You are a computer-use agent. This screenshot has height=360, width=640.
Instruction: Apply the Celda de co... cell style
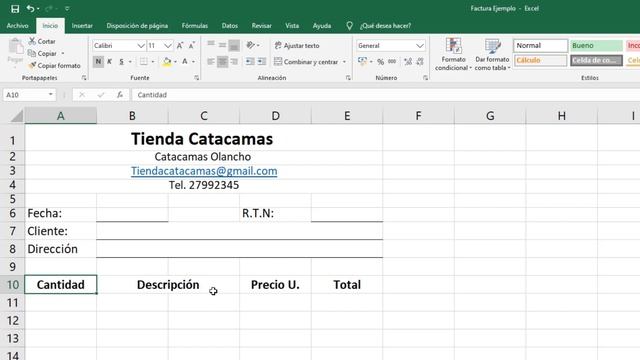coord(596,60)
